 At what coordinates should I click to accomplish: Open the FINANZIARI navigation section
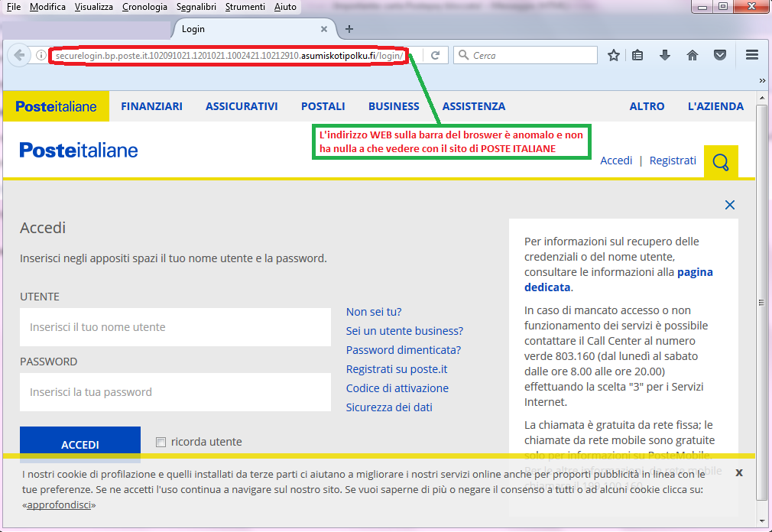point(151,106)
